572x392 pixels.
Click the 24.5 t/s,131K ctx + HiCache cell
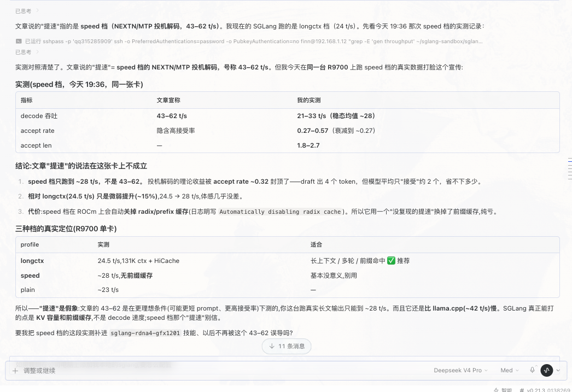(x=138, y=261)
